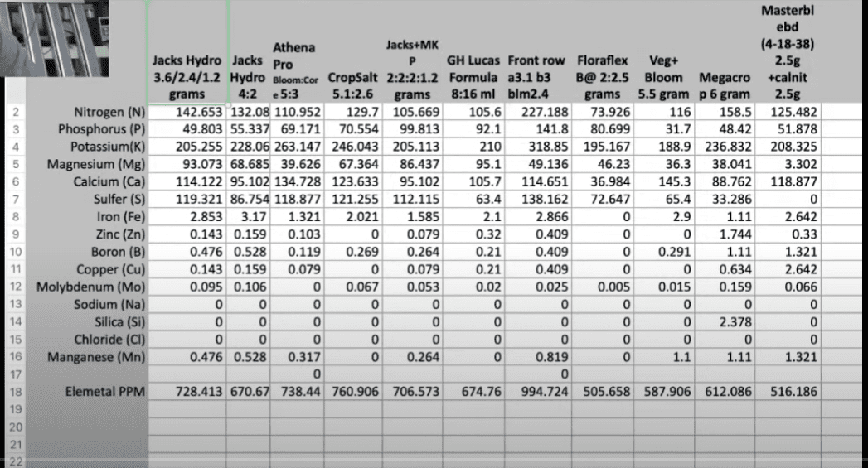Click the Sulfer (S) row label
868x468 pixels.
pos(119,199)
